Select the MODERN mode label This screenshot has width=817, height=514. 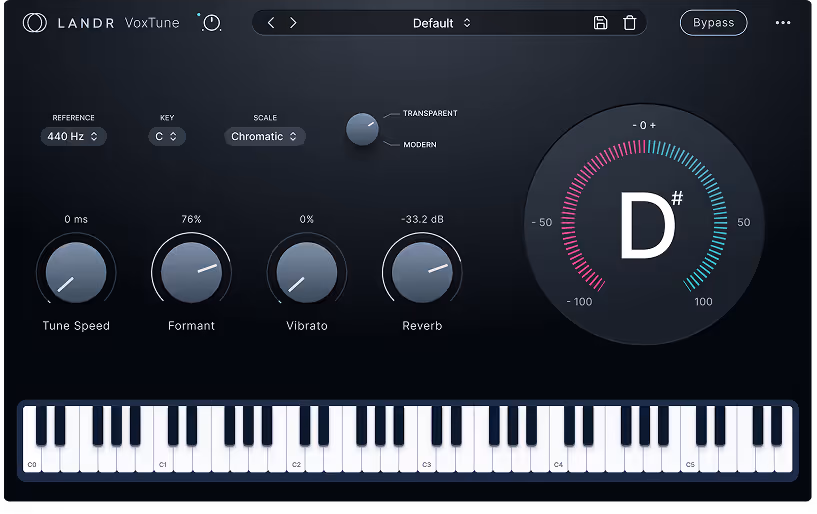pos(419,144)
